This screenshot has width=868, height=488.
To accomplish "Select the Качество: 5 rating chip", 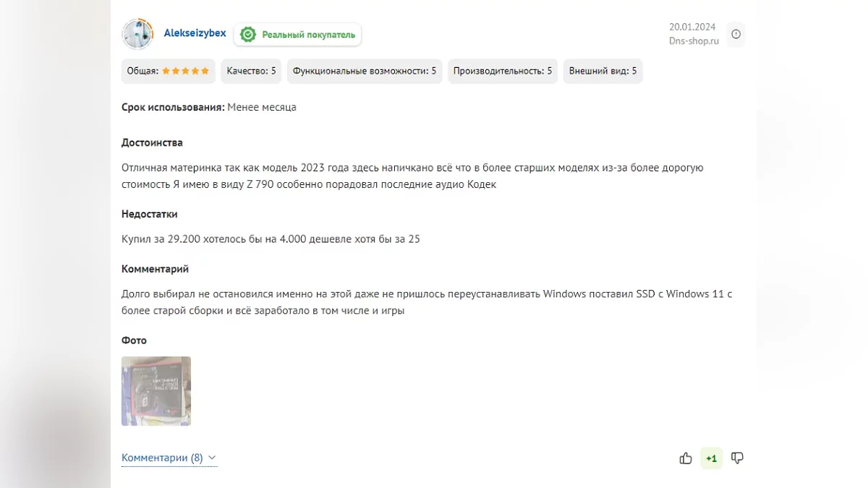I will point(251,71).
